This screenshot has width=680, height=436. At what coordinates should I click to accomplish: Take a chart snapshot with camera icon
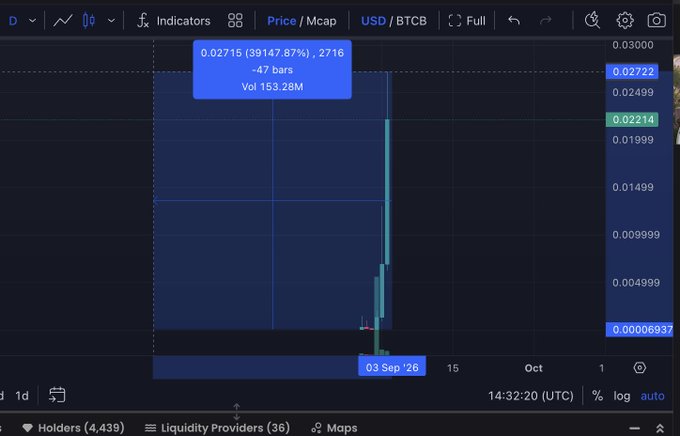coord(657,20)
